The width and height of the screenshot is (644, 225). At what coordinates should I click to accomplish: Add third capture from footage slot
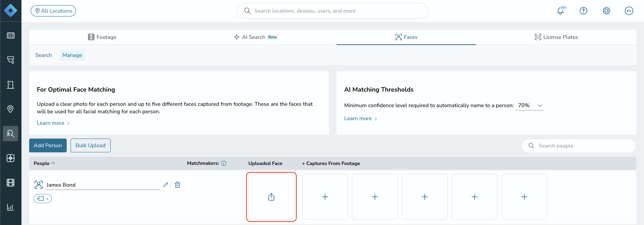coord(425,197)
